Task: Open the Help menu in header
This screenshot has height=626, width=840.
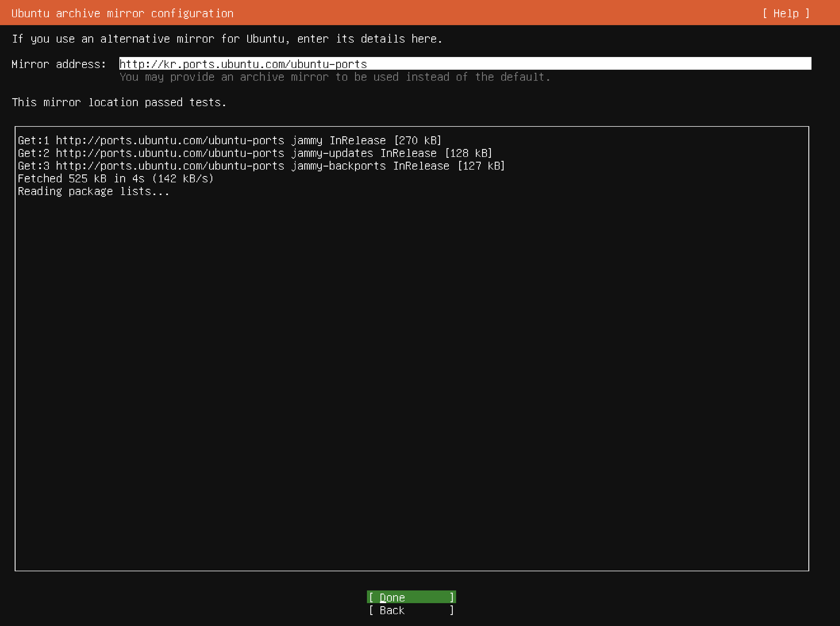Action: 786,13
